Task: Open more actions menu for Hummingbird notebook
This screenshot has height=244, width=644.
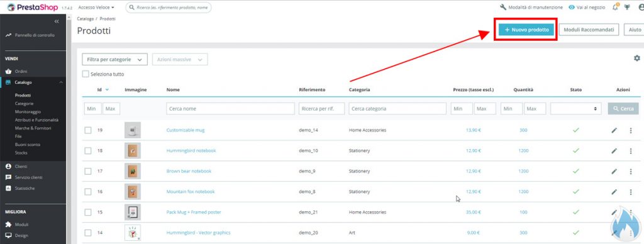Action: pos(630,151)
